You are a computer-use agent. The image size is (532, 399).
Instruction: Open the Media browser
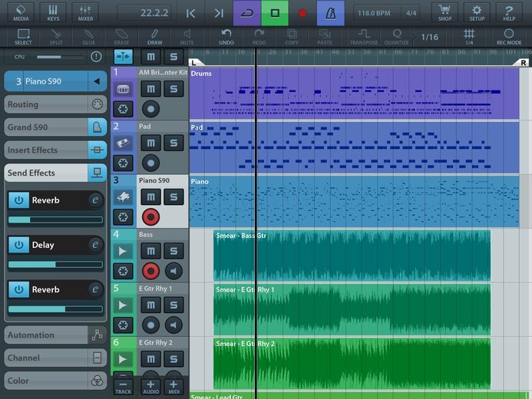21,13
